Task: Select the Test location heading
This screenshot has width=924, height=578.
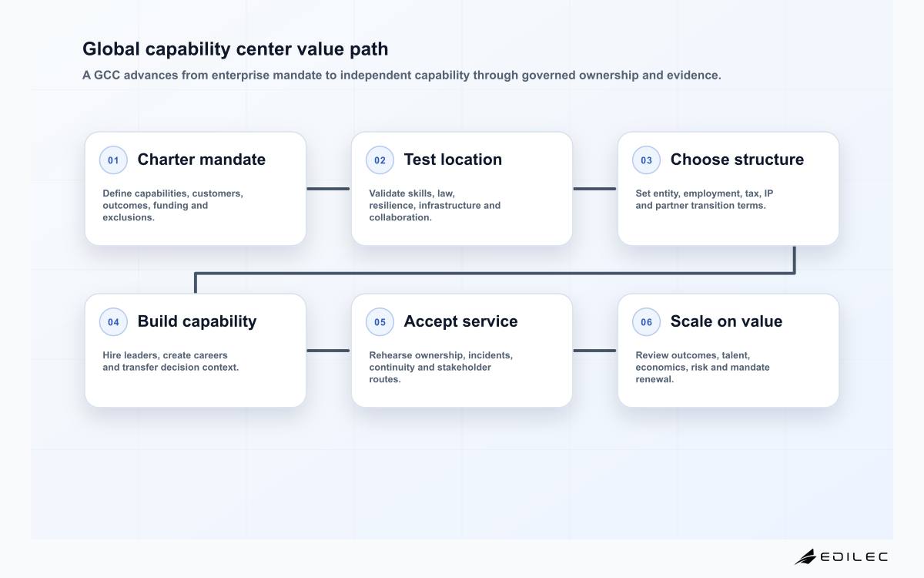Action: tap(453, 160)
